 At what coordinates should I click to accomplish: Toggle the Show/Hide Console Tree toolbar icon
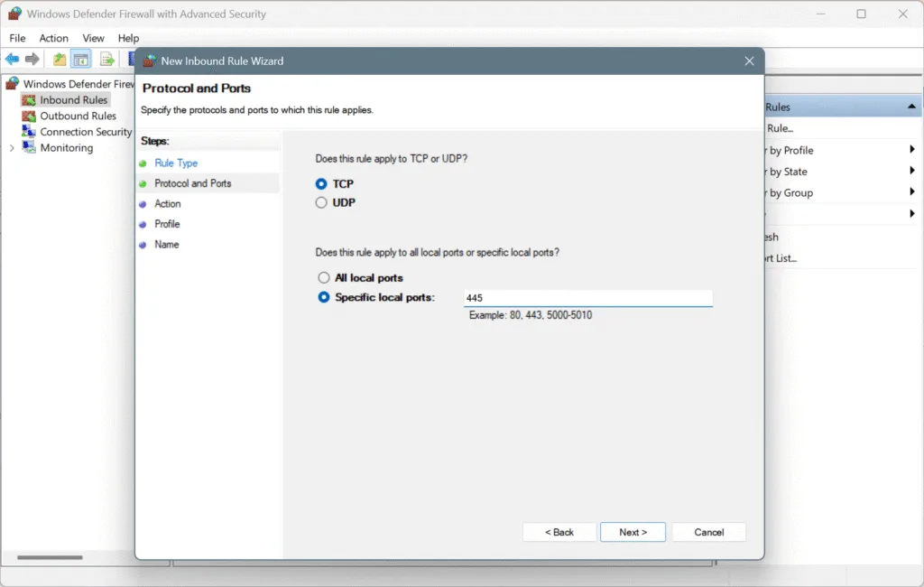[80, 58]
